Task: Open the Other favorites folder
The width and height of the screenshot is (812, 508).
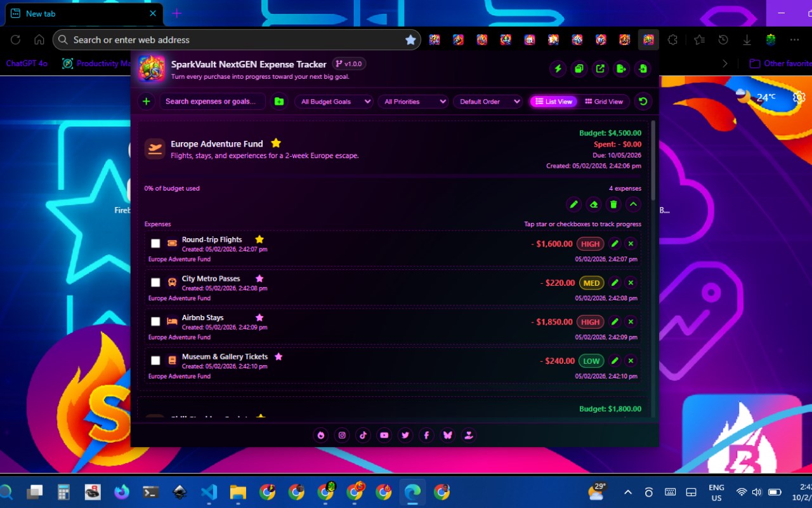Action: pos(780,63)
